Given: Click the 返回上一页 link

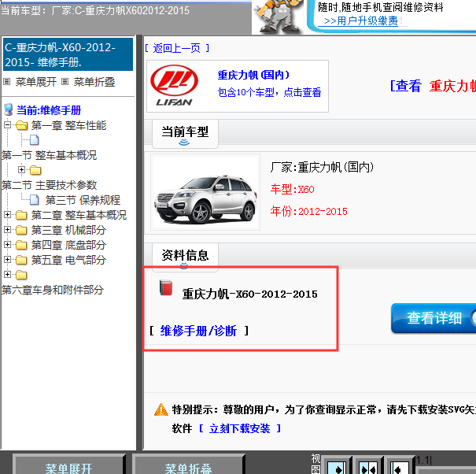Looking at the screenshot, I should point(177,48).
